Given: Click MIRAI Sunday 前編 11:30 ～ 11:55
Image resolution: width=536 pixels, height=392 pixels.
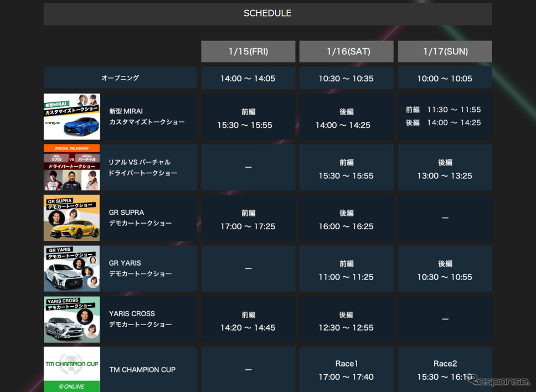Looking at the screenshot, I should click(x=444, y=110).
